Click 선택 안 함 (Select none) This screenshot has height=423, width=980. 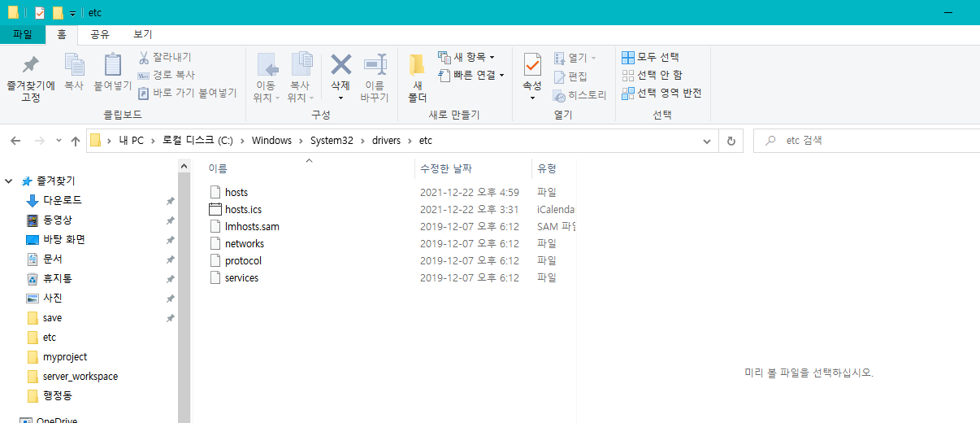[652, 75]
